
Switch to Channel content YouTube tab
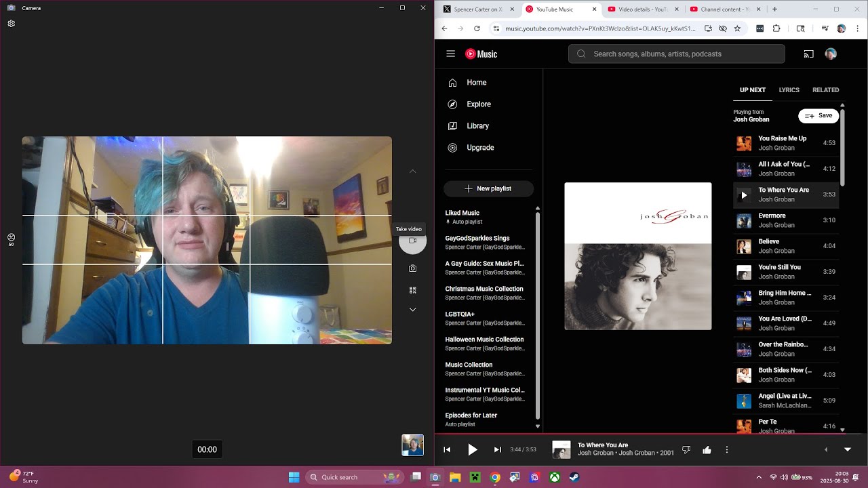[x=724, y=9]
